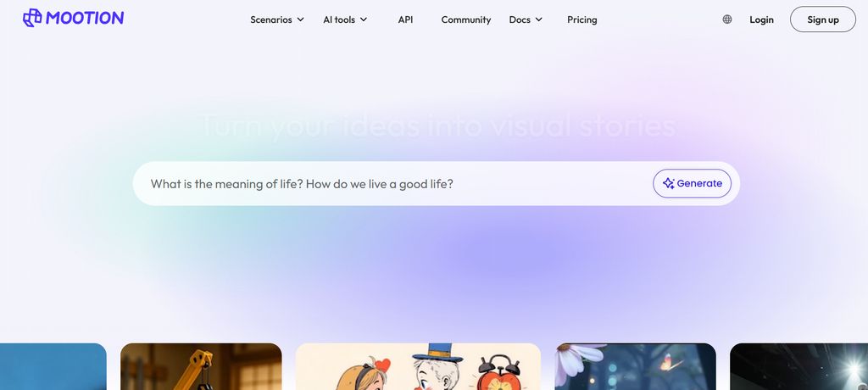Expand the AI tools dropdown
The image size is (868, 390).
click(x=345, y=19)
